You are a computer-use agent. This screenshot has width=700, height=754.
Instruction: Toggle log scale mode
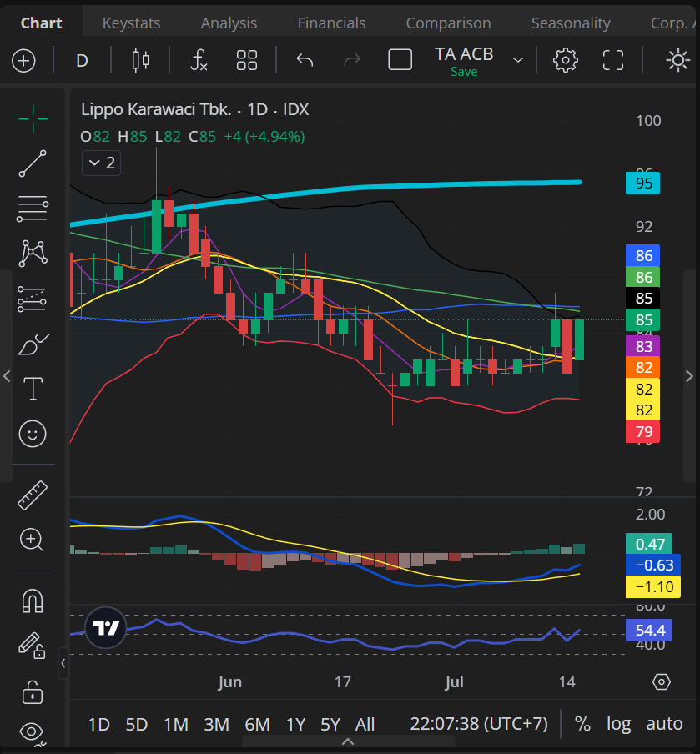coord(618,724)
